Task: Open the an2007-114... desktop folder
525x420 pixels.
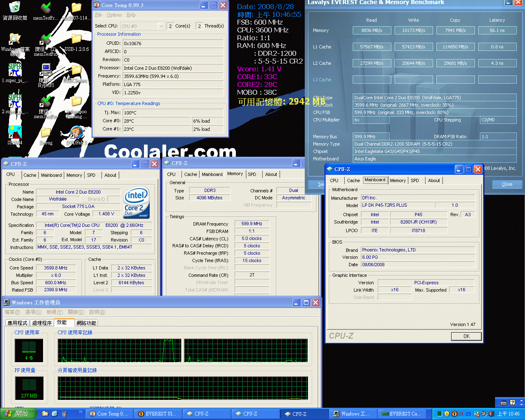Action: pyautogui.click(x=77, y=11)
